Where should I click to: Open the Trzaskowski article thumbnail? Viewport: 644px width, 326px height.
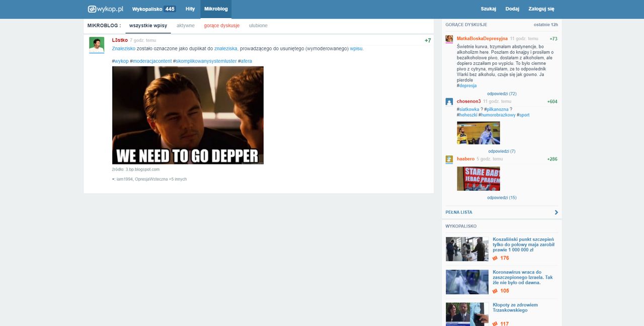point(467,314)
